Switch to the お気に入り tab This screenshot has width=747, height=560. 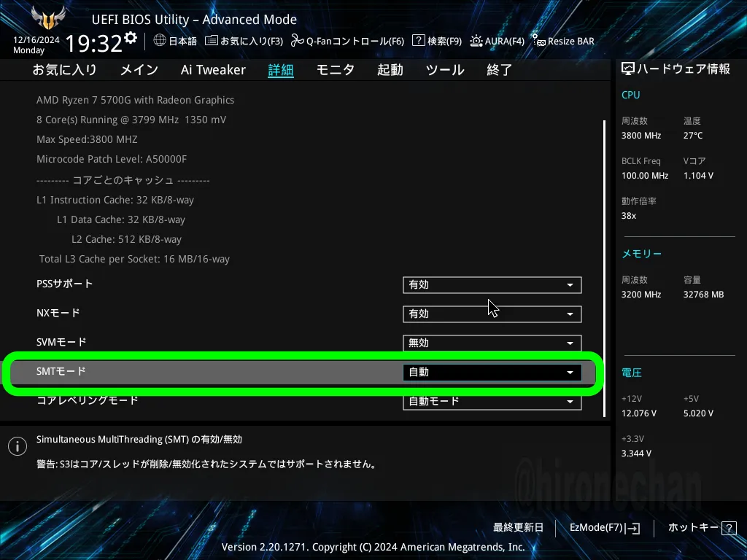[64, 70]
